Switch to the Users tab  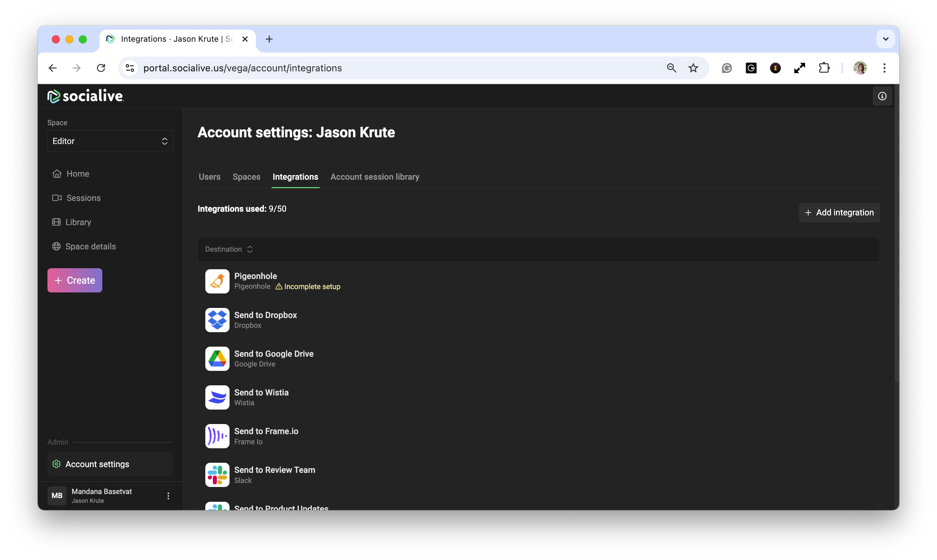209,177
